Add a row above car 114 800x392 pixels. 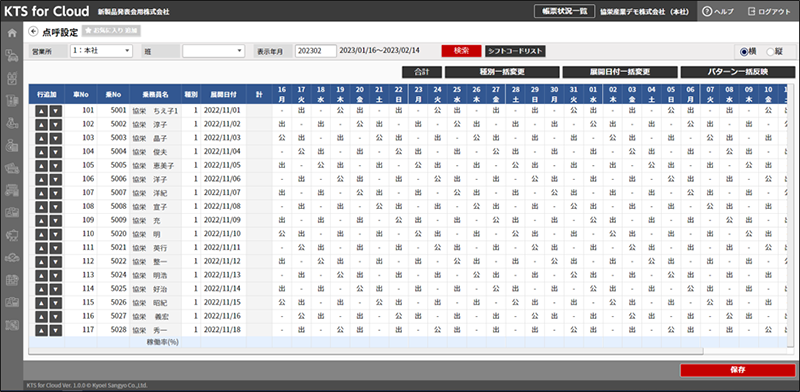tap(41, 289)
